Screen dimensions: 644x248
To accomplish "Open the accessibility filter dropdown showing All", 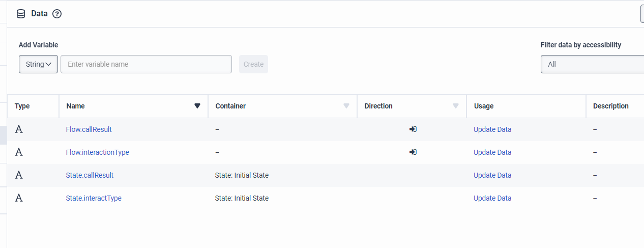I will (592, 64).
